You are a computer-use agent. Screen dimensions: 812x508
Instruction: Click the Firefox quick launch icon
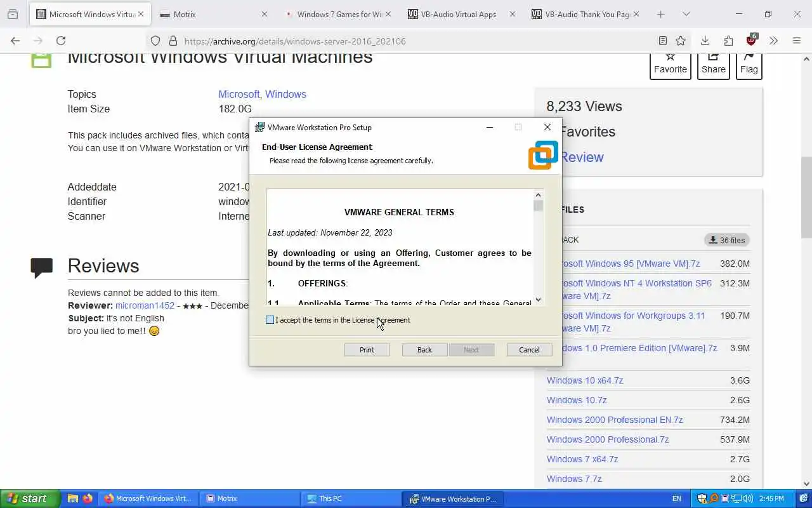click(87, 498)
